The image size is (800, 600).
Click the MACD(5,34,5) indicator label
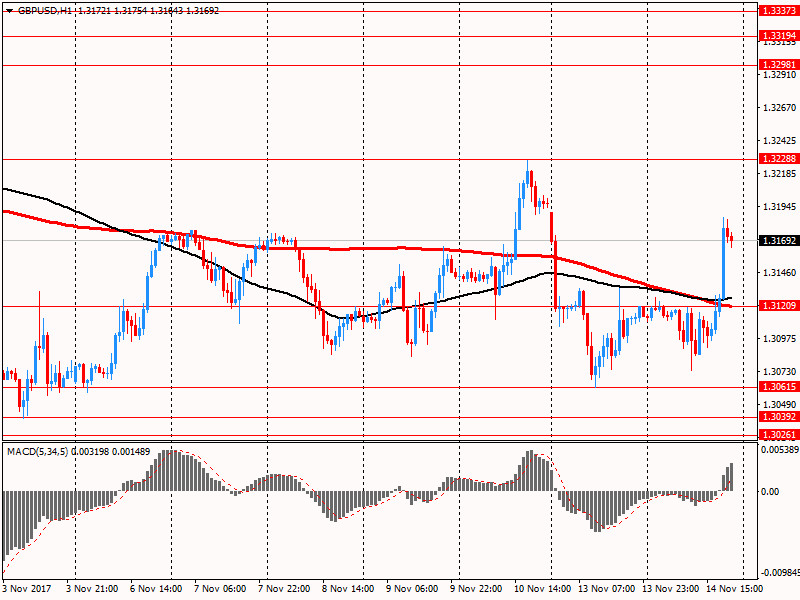pos(37,452)
